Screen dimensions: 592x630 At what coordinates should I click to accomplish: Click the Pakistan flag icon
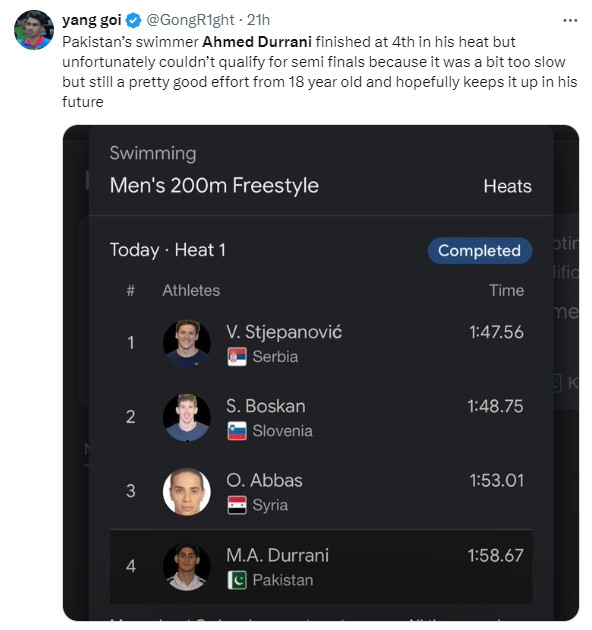pyautogui.click(x=237, y=580)
